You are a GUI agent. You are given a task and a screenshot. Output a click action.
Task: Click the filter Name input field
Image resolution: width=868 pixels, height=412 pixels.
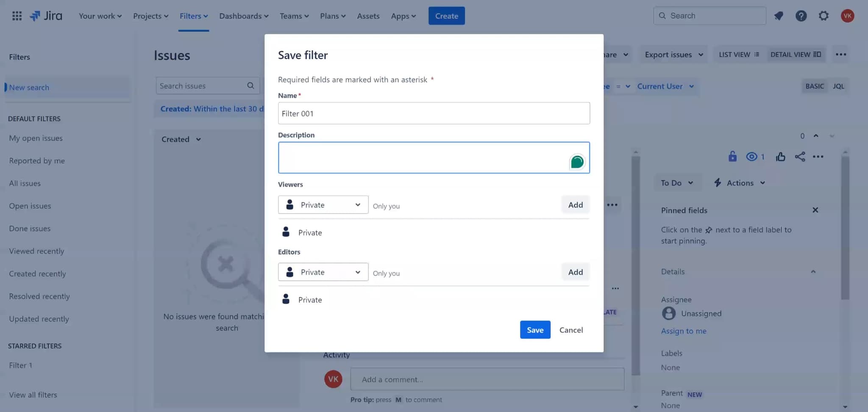[x=434, y=113]
